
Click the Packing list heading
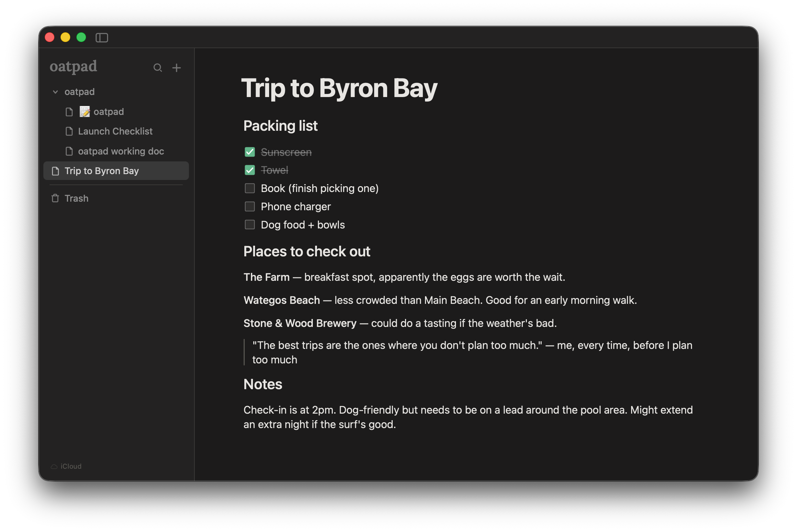[x=280, y=126]
